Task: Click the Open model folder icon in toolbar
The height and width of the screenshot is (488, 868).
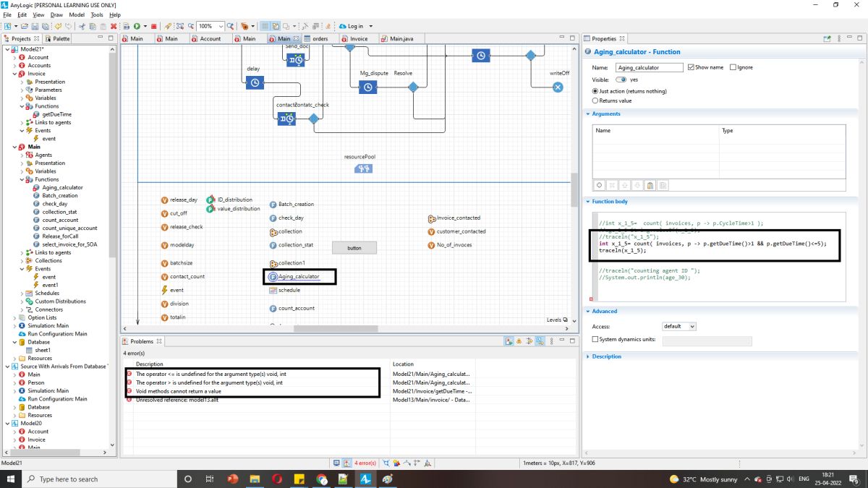Action: 25,26
